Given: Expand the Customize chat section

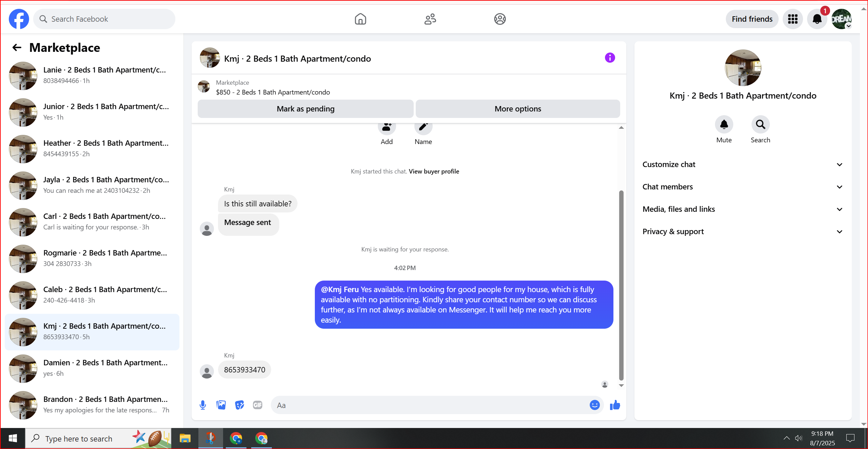Looking at the screenshot, I should pyautogui.click(x=743, y=164).
